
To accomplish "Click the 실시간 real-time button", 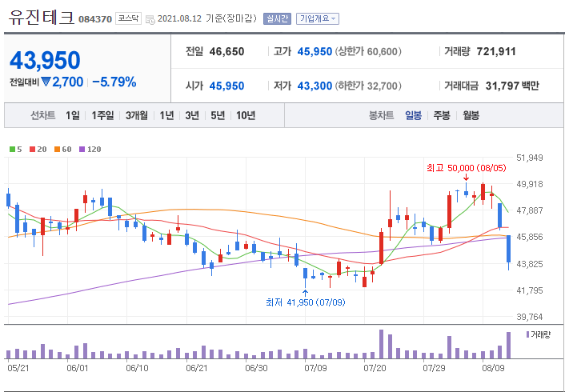I will pyautogui.click(x=277, y=18).
